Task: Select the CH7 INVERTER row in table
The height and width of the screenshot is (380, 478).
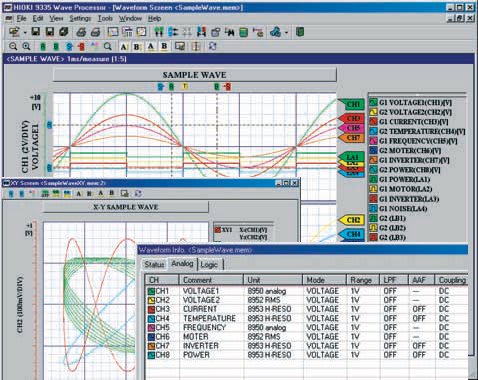Action: [307, 346]
